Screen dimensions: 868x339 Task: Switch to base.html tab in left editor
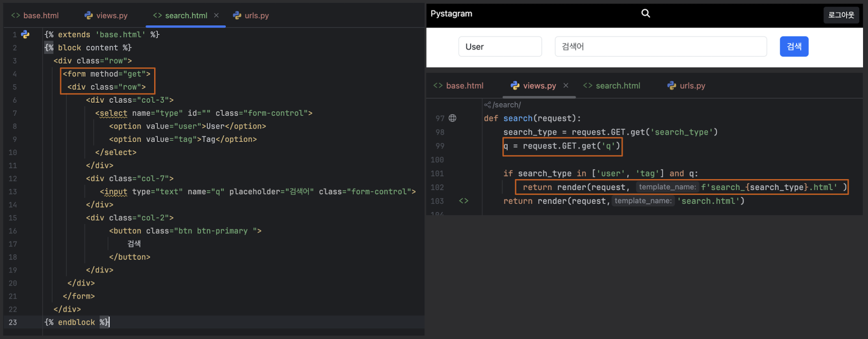pyautogui.click(x=35, y=15)
